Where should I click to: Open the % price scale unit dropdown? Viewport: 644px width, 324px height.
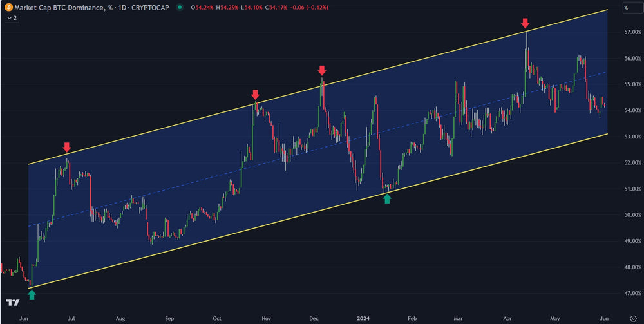(626, 8)
